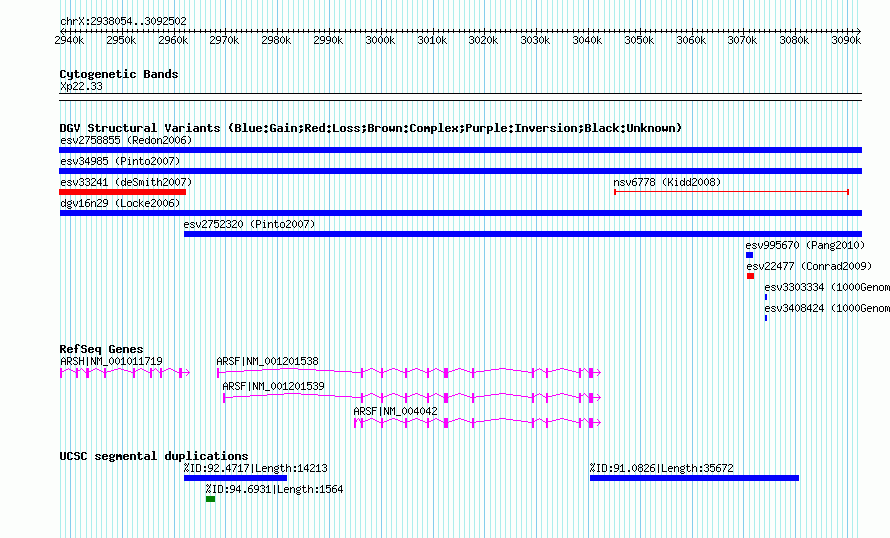Select the esv3408424 variant tick mark
This screenshot has height=538, width=890.
click(x=766, y=318)
